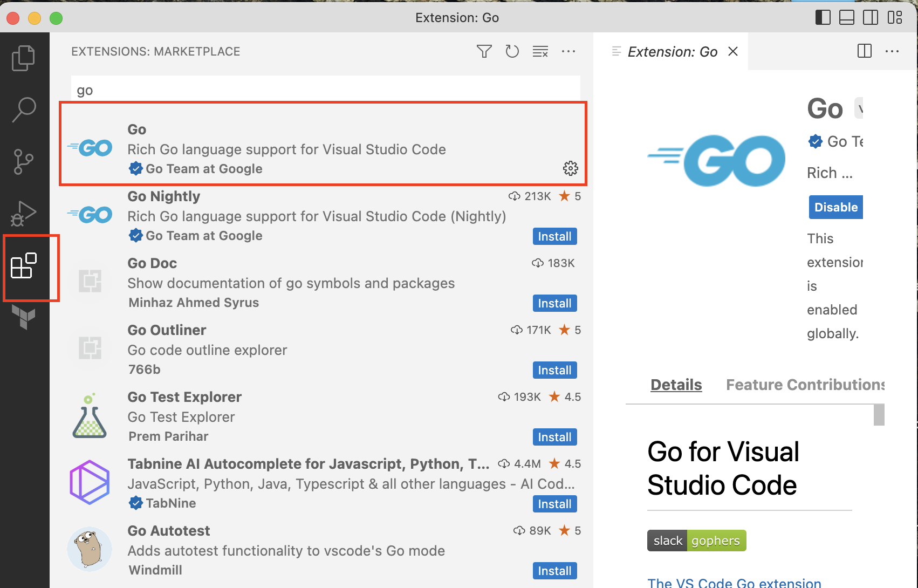The height and width of the screenshot is (588, 918).
Task: Click 'TabNine' verified publisher
Action: [170, 503]
